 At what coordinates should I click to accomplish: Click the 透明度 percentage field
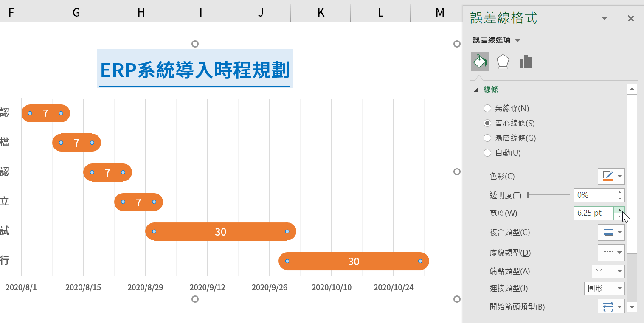pos(594,195)
